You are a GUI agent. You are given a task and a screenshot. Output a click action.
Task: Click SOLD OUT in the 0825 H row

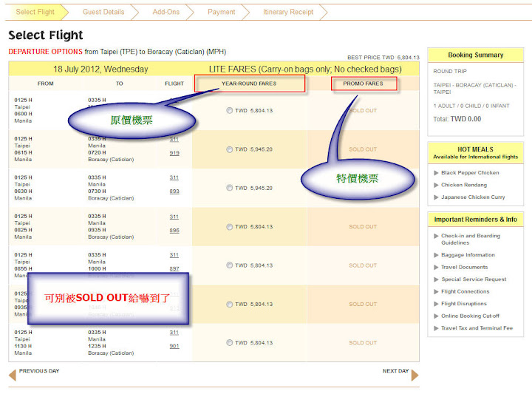pyautogui.click(x=363, y=227)
